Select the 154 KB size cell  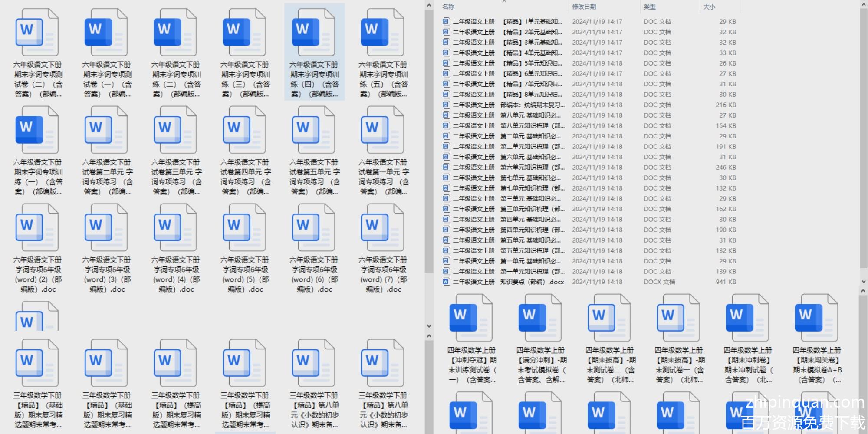pyautogui.click(x=726, y=125)
